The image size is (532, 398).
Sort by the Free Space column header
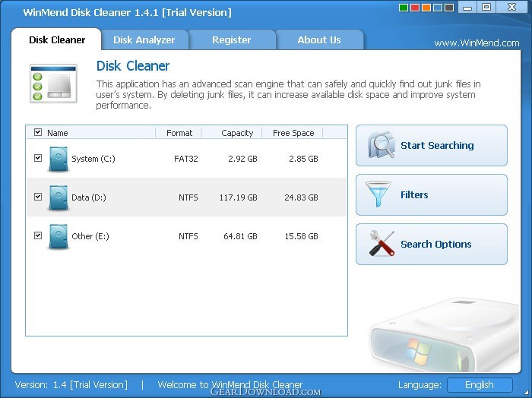pyautogui.click(x=293, y=133)
